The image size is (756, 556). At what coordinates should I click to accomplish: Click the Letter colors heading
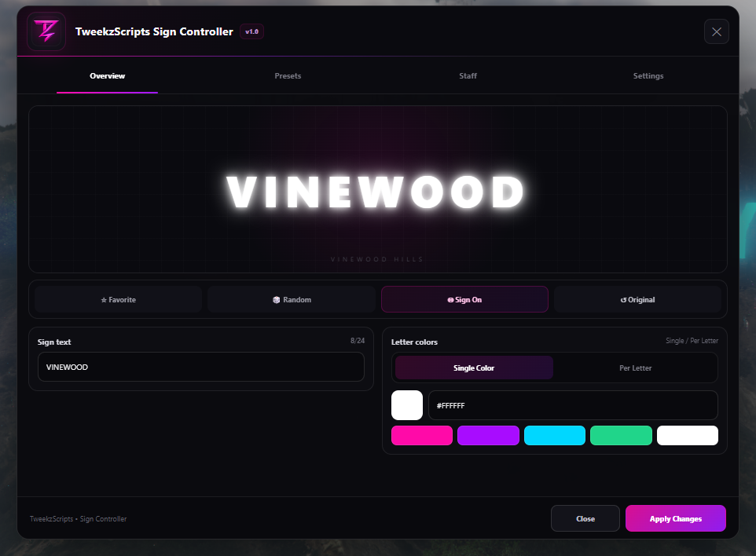(x=414, y=342)
